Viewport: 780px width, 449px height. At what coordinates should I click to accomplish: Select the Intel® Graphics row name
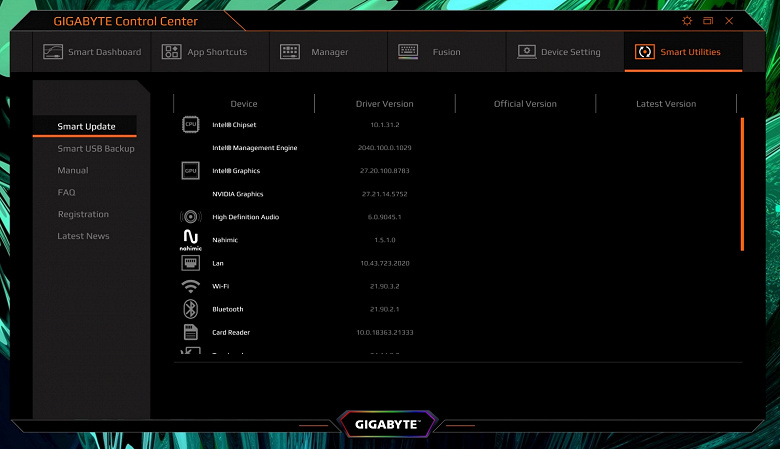(x=236, y=171)
